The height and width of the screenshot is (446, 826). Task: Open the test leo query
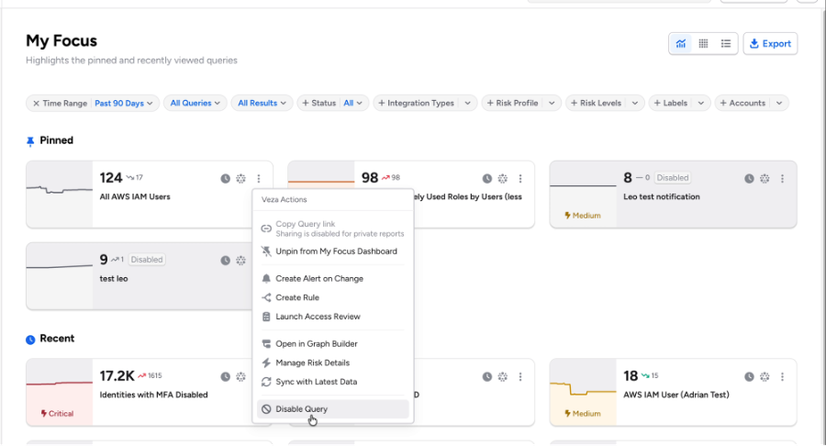click(114, 279)
